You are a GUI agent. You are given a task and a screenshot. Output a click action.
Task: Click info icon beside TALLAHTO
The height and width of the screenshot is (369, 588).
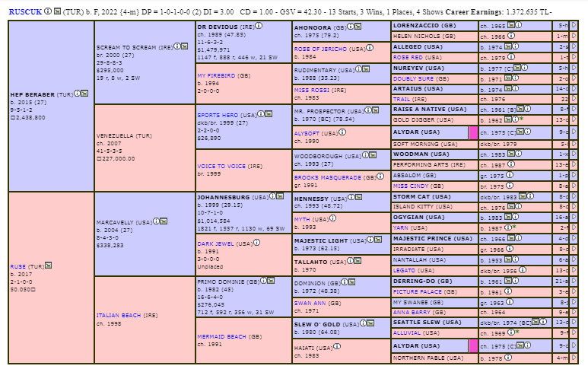350,261
